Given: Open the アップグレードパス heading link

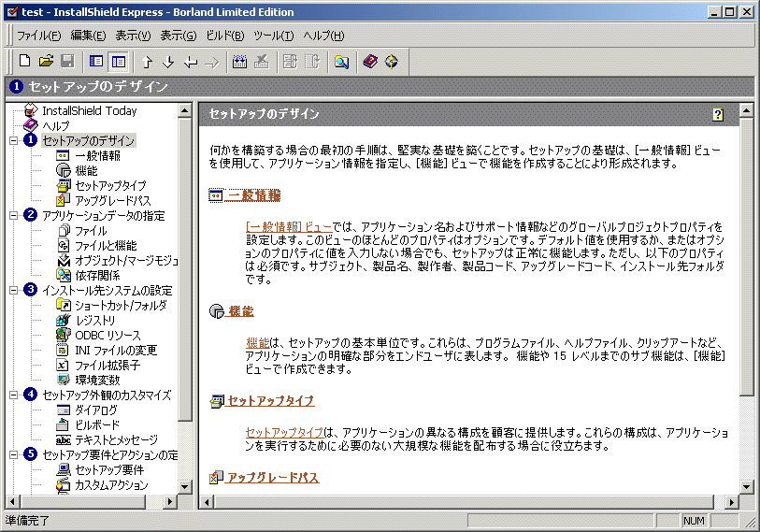Looking at the screenshot, I should click(x=273, y=477).
